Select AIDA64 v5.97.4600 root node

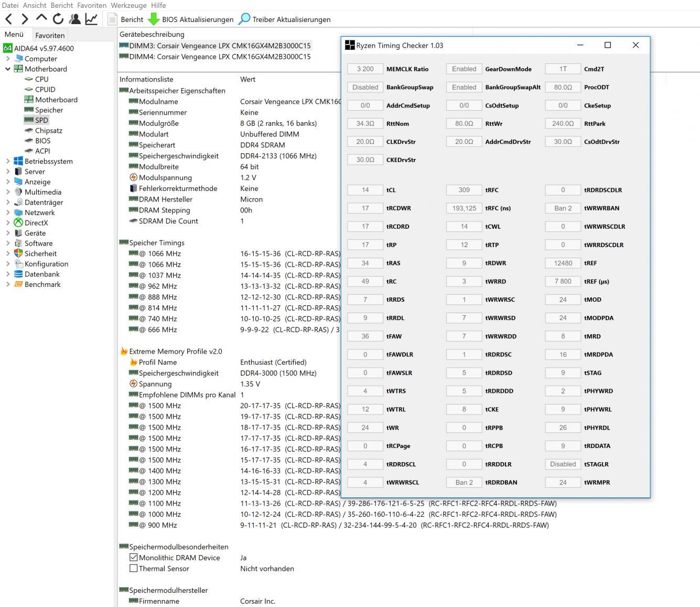click(38, 48)
